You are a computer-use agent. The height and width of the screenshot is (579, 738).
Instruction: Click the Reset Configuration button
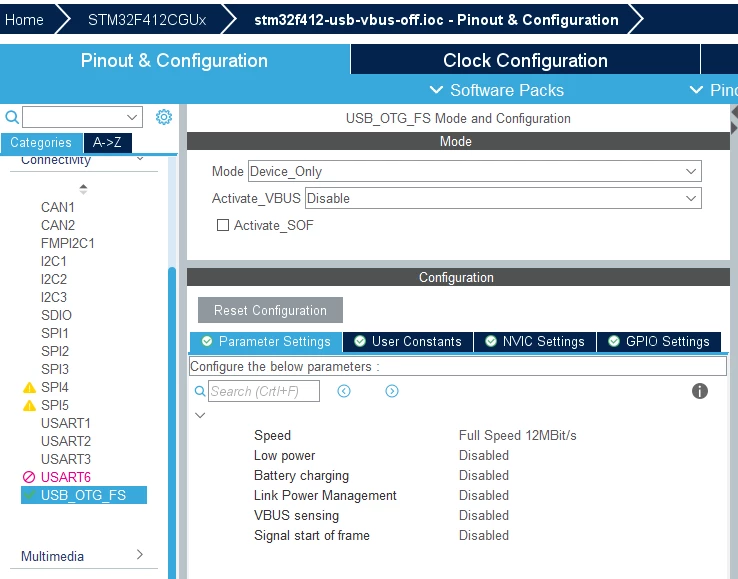[x=270, y=310]
